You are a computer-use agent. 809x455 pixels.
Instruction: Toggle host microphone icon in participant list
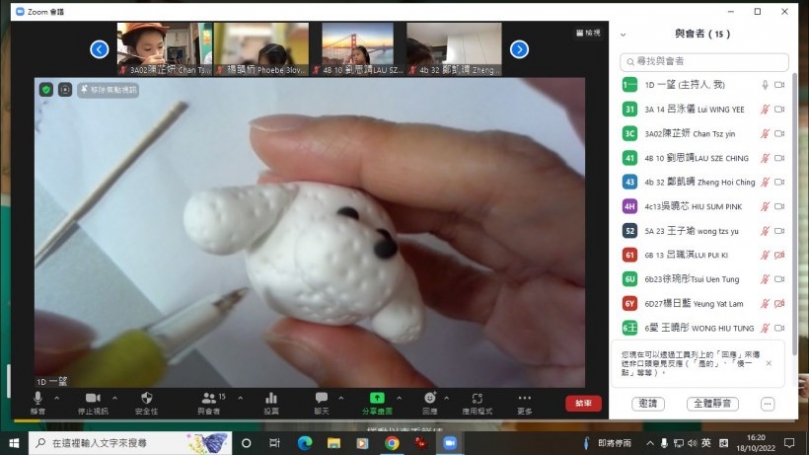coord(765,85)
